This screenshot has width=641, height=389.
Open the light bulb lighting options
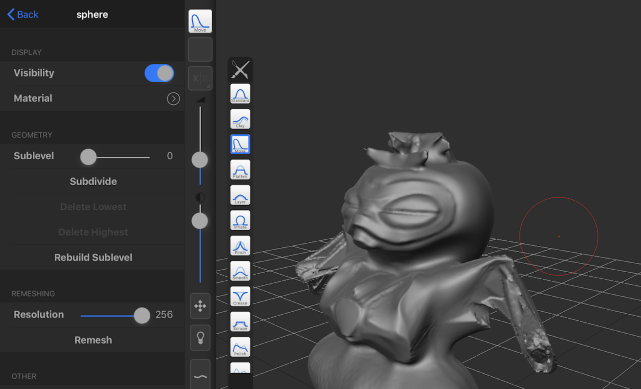pyautogui.click(x=200, y=338)
